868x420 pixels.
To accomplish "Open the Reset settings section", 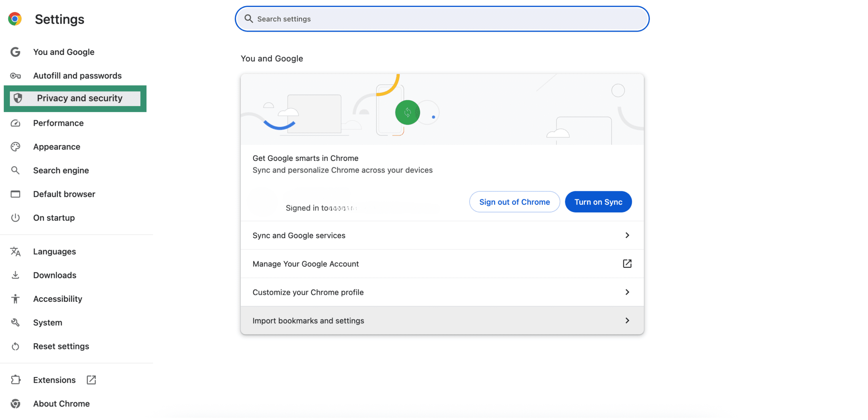I will tap(61, 346).
